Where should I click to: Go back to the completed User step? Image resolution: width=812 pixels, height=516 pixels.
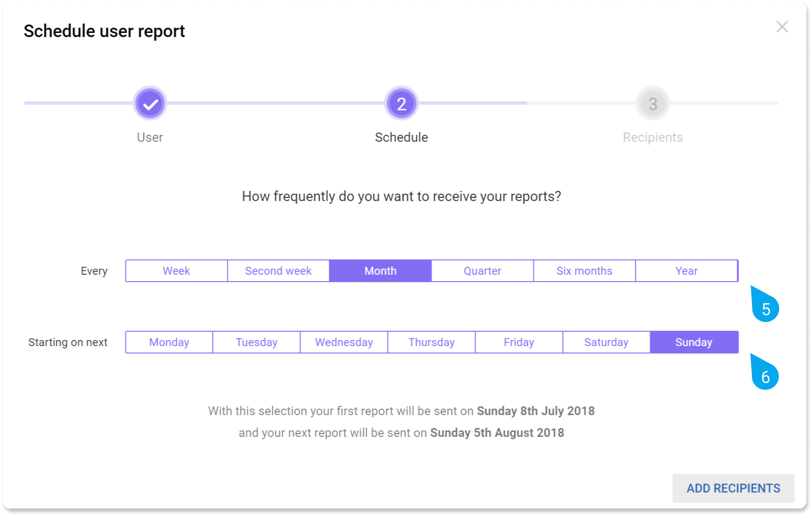point(150,103)
